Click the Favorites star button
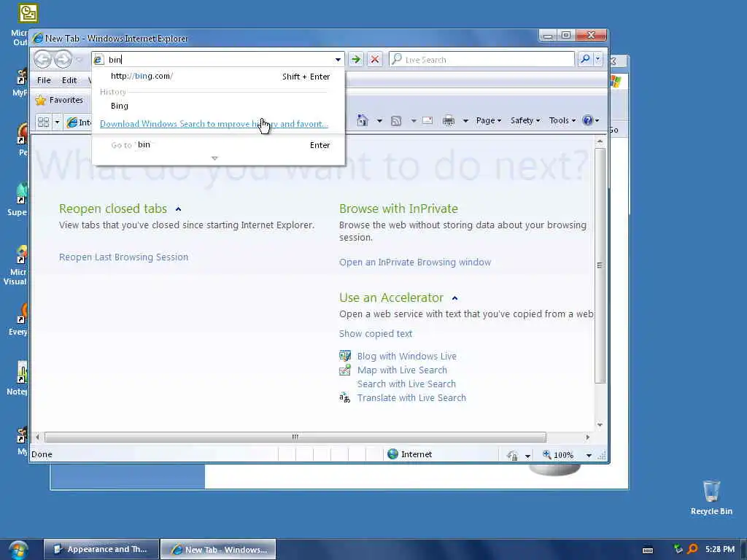Viewport: 747px width, 560px height. (x=60, y=100)
